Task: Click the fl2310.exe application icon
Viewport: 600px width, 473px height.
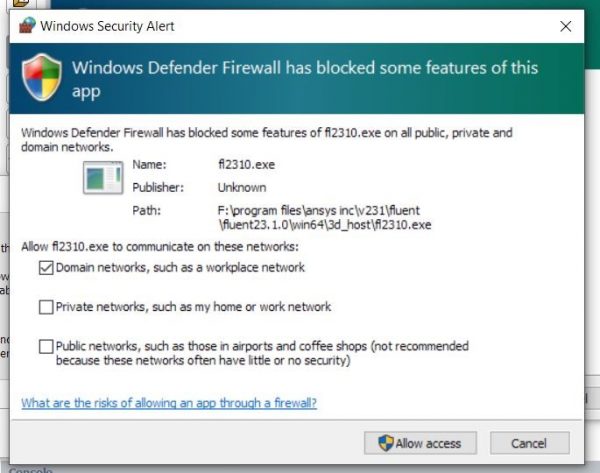Action: 103,178
